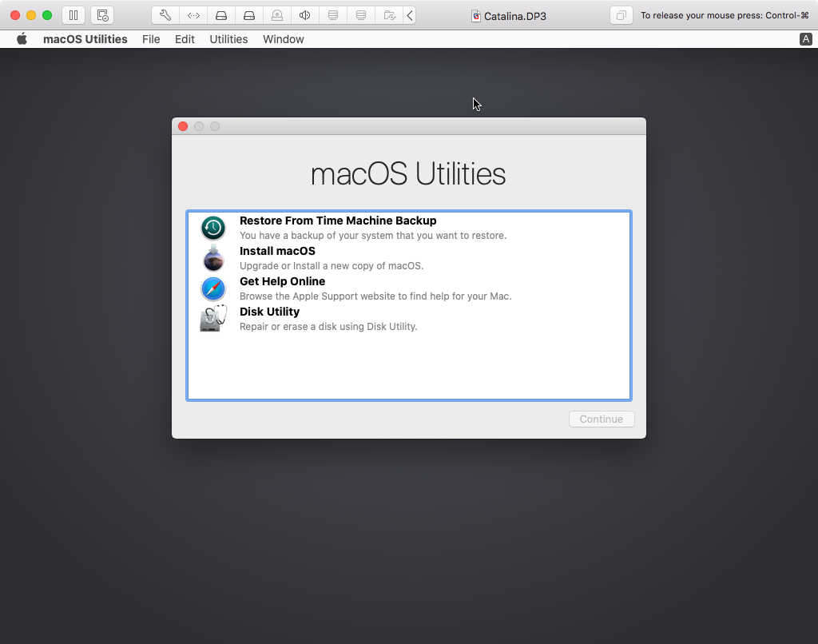Image resolution: width=818 pixels, height=644 pixels.
Task: Open the Edit menu
Action: coord(185,39)
